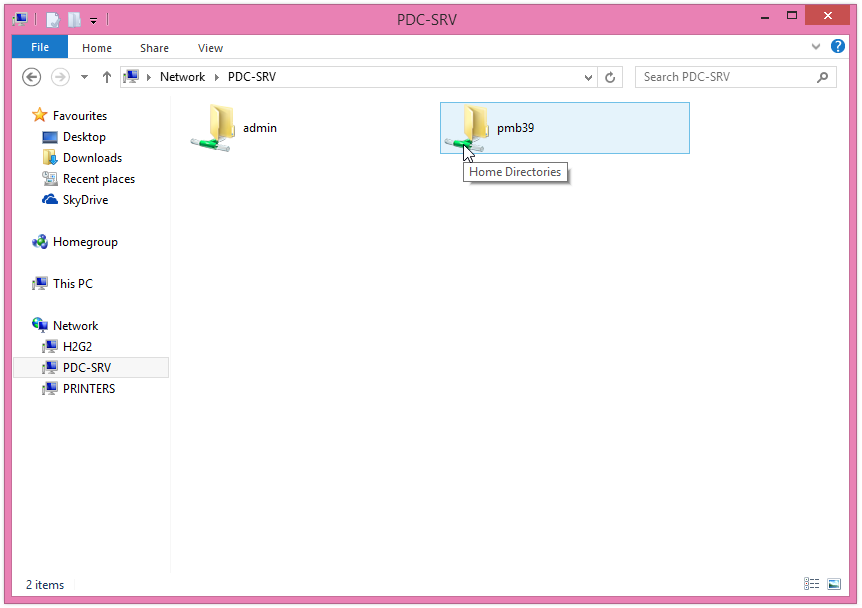Click Network in the address breadcrumb
This screenshot has height=608, width=862.
click(182, 77)
